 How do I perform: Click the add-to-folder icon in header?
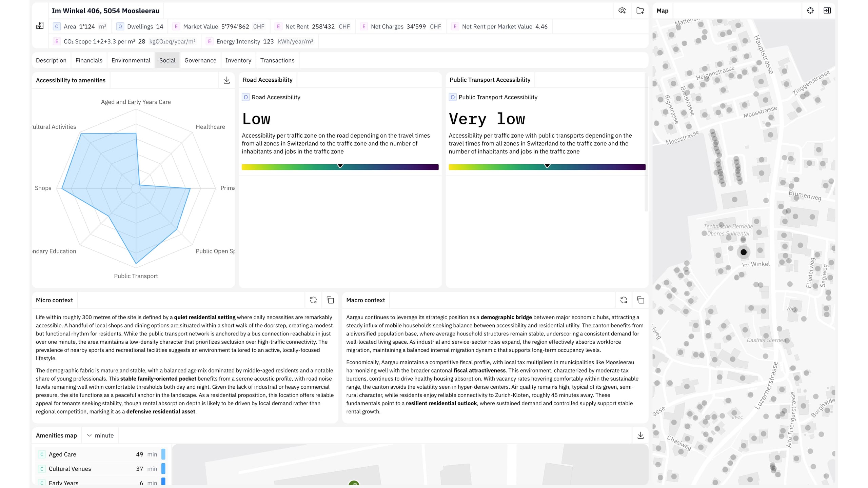click(640, 11)
